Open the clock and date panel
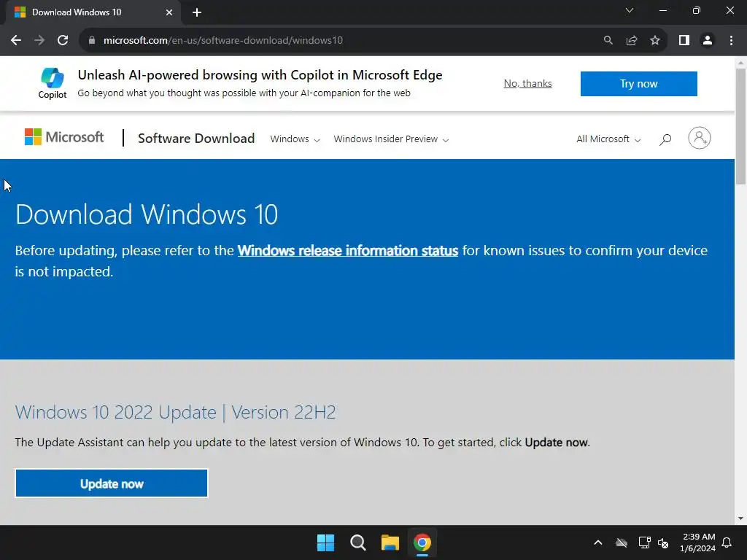The image size is (747, 560). 698,542
